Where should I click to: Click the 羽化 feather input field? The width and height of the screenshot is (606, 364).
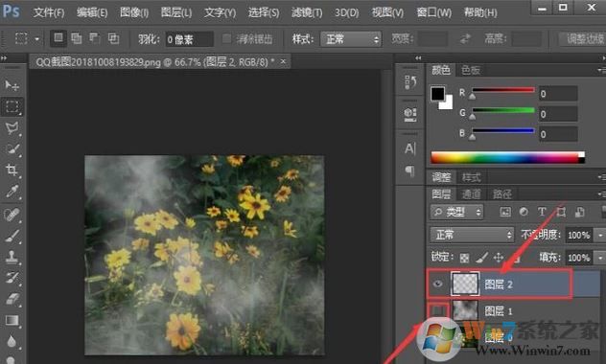point(189,39)
